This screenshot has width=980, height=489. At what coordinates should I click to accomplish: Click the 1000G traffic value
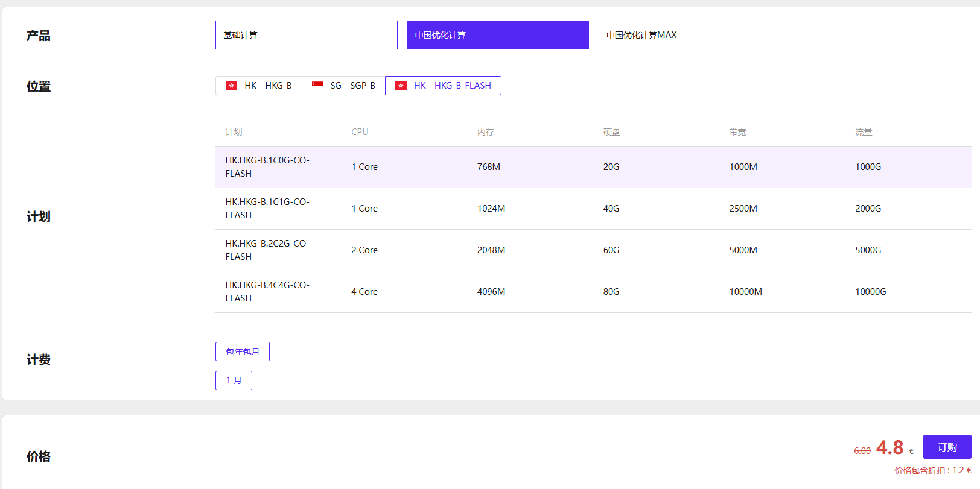(868, 167)
